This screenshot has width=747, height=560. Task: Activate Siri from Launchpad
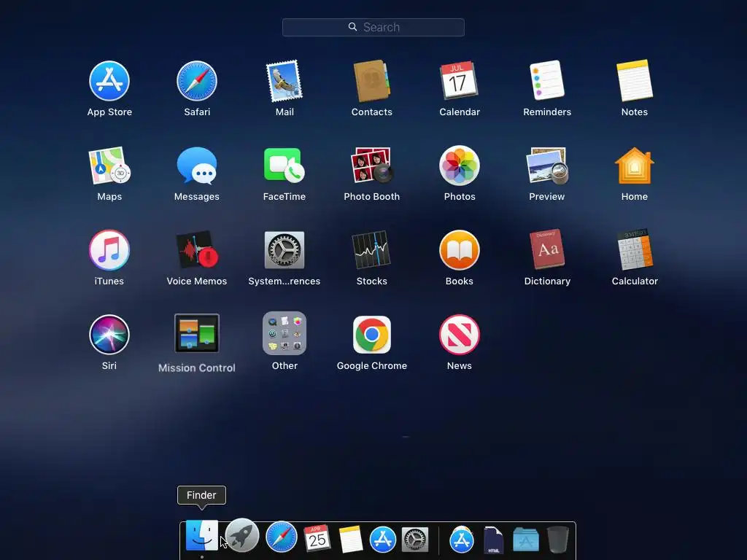[109, 334]
